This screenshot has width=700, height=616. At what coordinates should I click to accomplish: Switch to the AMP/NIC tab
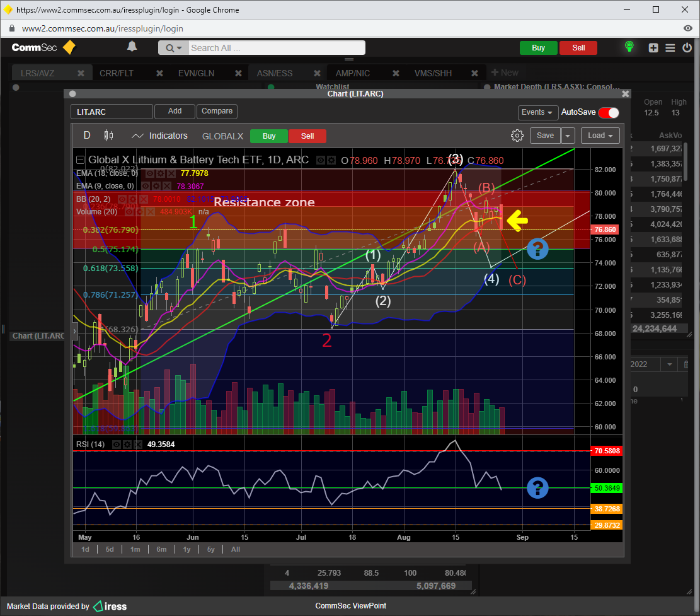coord(353,73)
